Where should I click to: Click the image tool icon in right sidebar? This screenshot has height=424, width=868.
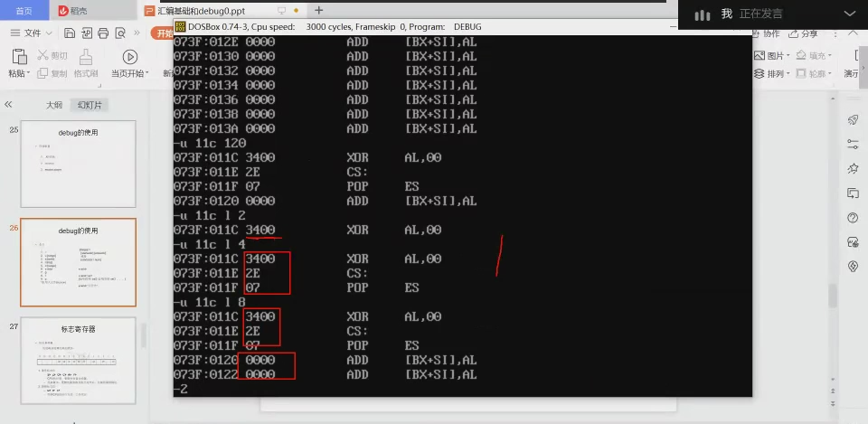point(853,242)
